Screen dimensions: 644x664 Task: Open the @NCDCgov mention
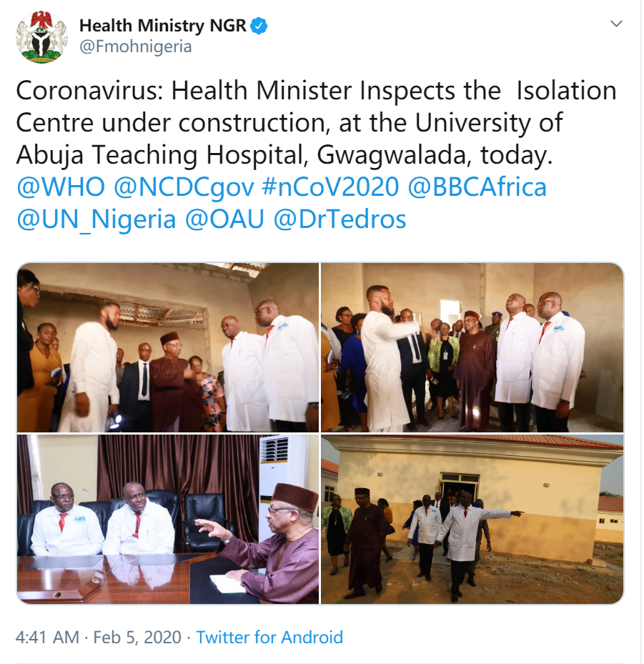point(184,187)
